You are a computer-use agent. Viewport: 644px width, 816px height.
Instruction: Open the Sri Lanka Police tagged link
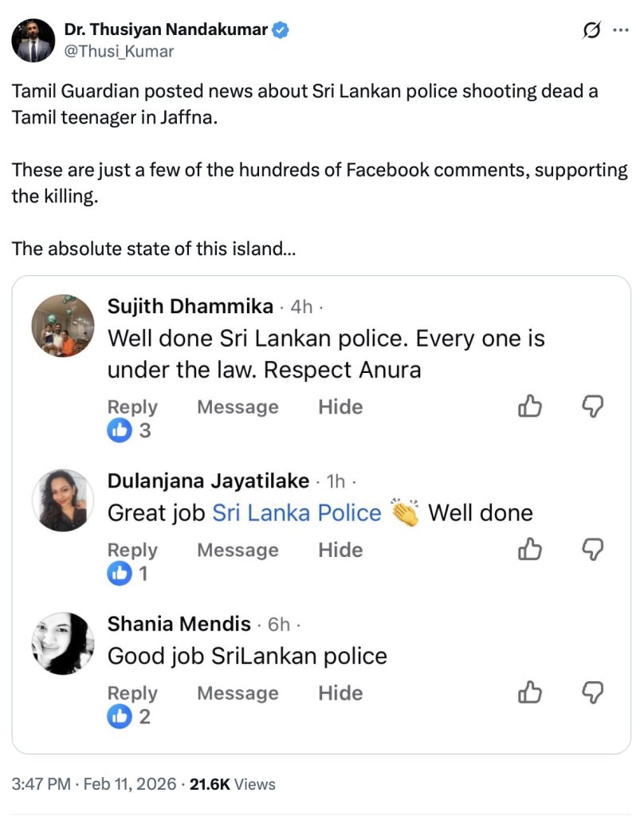296,512
